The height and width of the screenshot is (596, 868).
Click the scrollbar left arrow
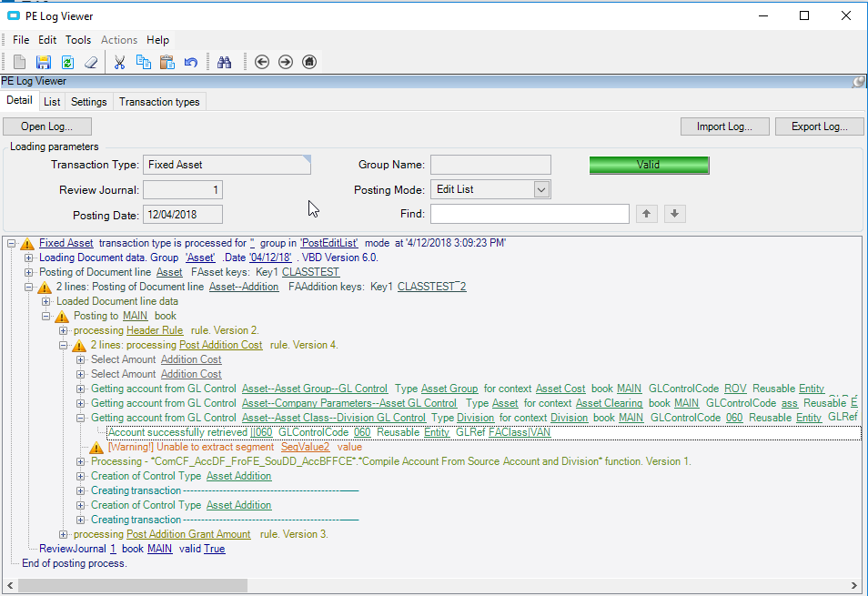tap(10, 585)
